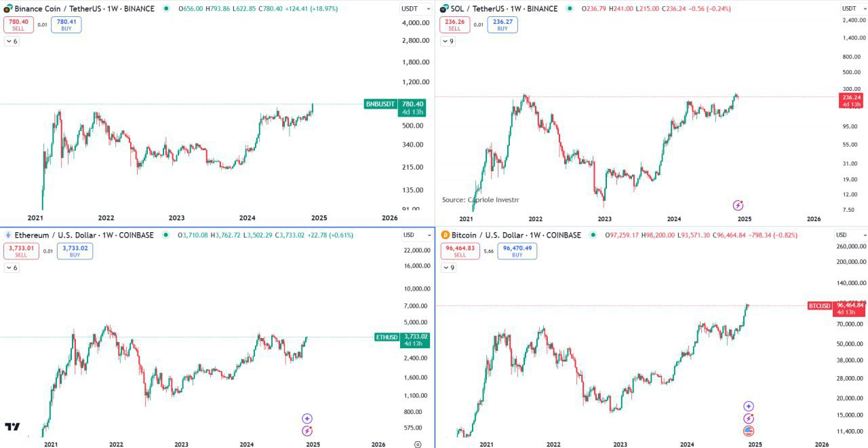Click the Bitcoin coin icon in chart header
The image size is (868, 448).
point(444,235)
